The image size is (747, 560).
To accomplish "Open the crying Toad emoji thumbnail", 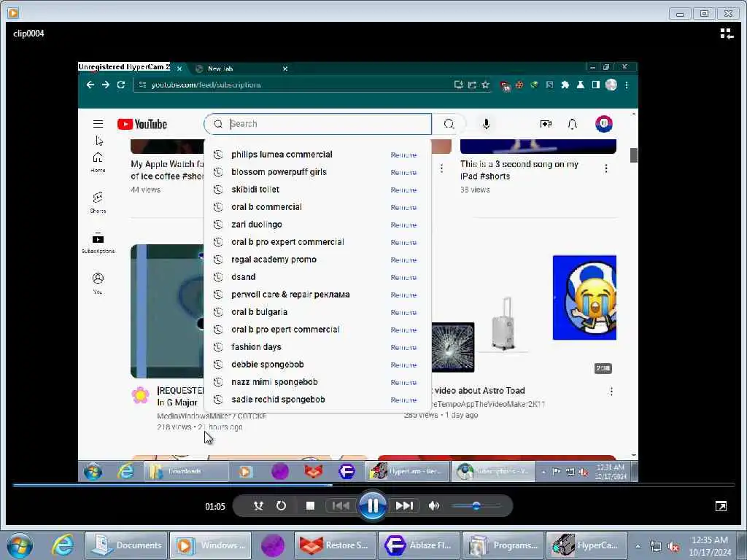I will [x=584, y=297].
